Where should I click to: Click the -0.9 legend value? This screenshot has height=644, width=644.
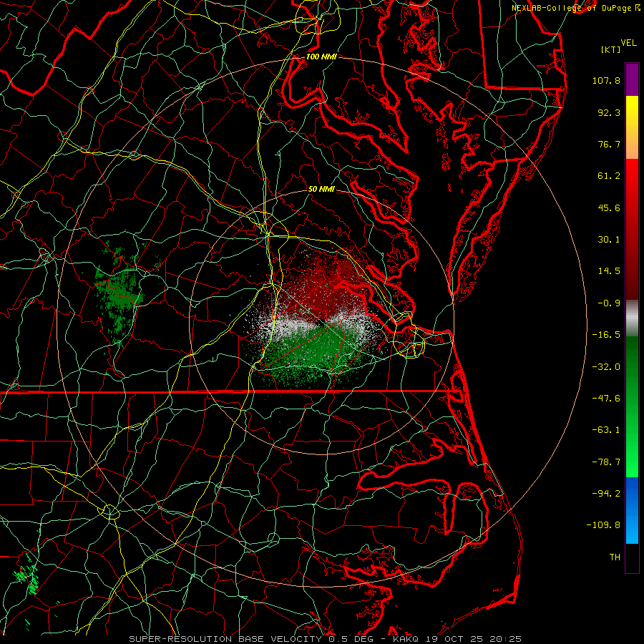pos(609,303)
